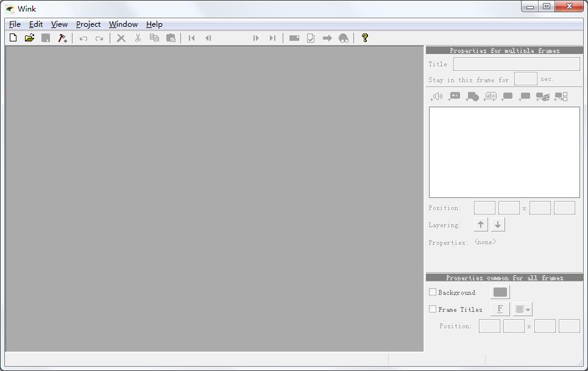588x371 pixels.
Task: Open the File menu
Action: click(x=15, y=24)
